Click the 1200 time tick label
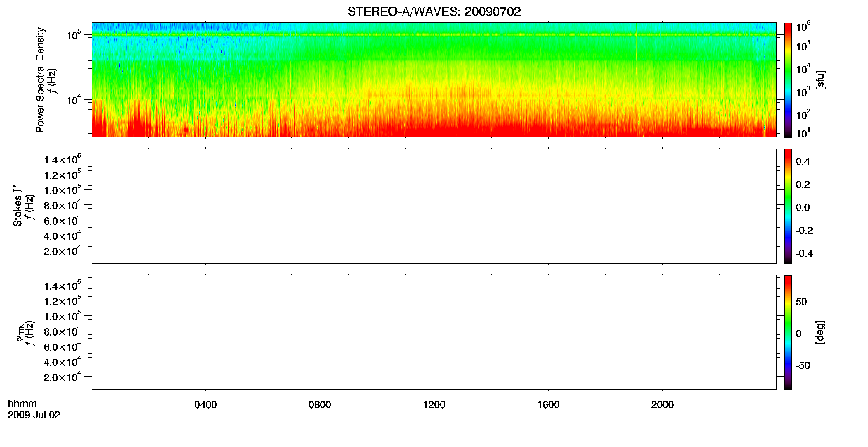This screenshot has width=868, height=447. click(434, 405)
